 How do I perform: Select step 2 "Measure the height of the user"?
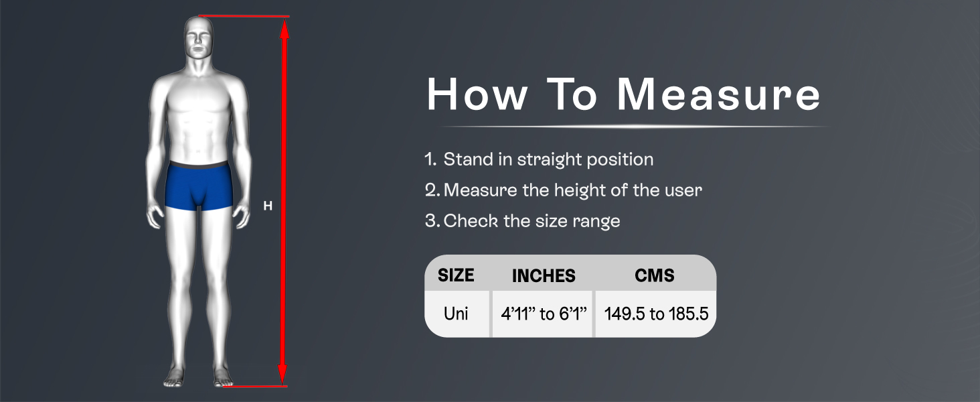[x=564, y=190]
